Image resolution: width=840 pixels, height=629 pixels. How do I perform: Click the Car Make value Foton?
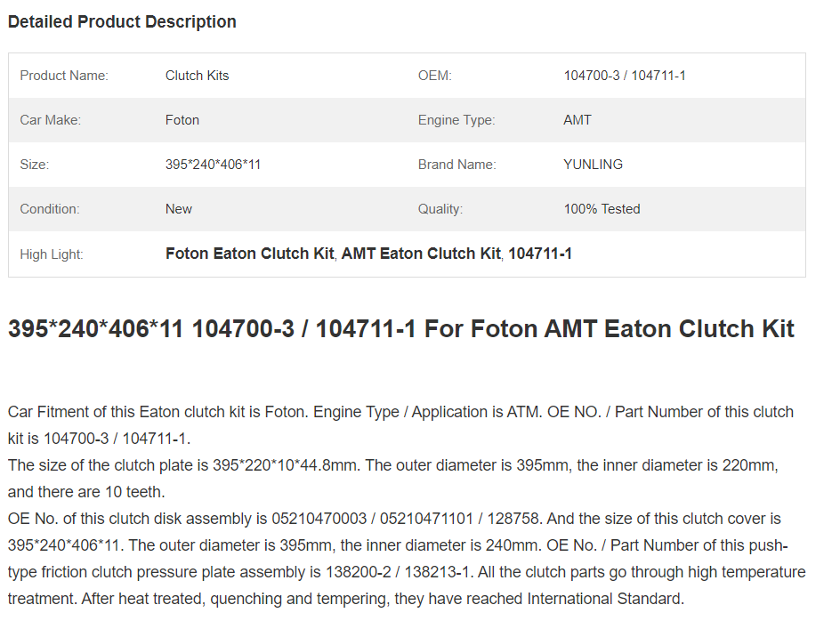182,120
